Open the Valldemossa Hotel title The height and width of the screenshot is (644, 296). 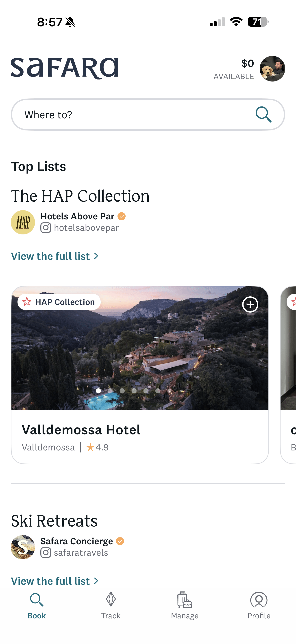click(x=81, y=430)
